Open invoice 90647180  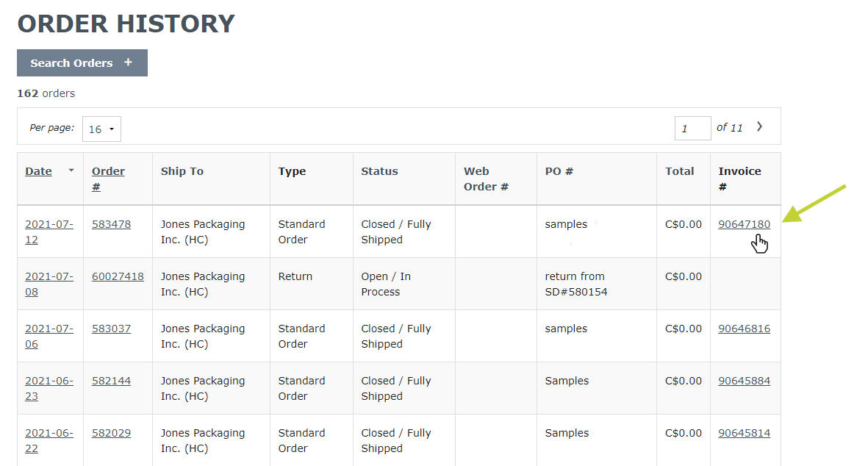(744, 224)
